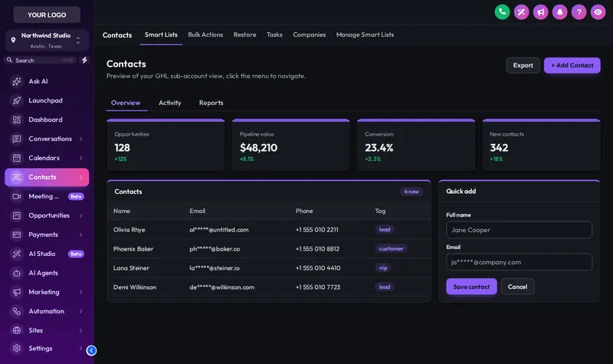The width and height of the screenshot is (613, 364).
Task: Click the green phone call icon
Action: [502, 12]
